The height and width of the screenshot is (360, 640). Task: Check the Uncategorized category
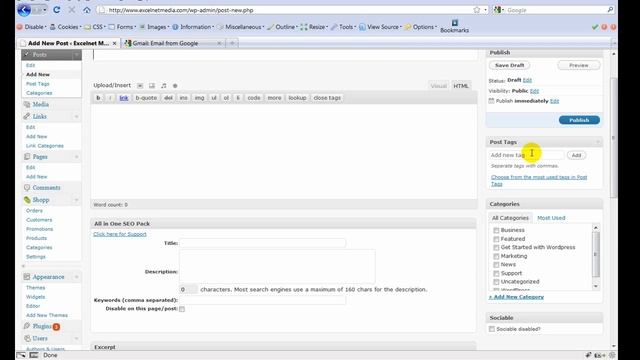pyautogui.click(x=496, y=282)
